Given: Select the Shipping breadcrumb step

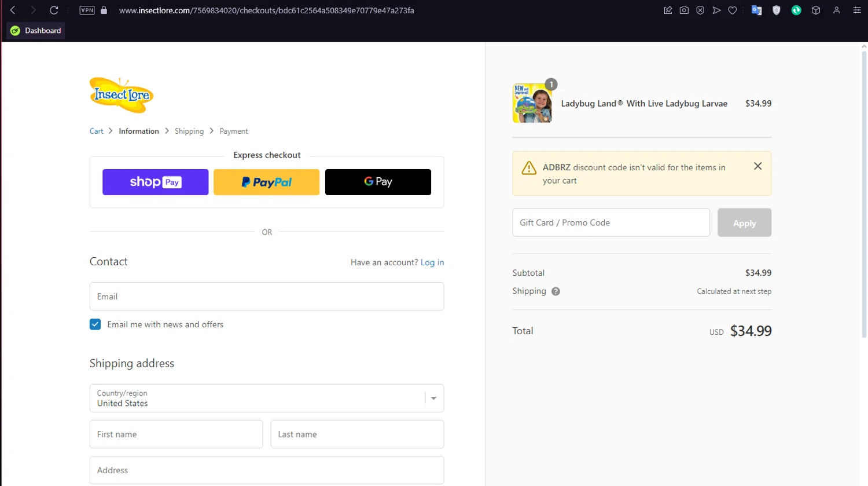Looking at the screenshot, I should tap(189, 131).
